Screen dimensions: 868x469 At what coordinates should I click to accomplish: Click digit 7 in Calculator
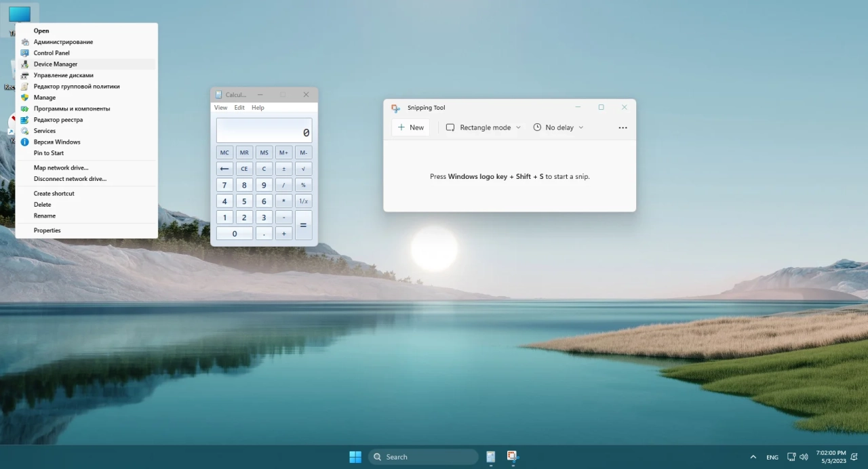click(x=224, y=185)
